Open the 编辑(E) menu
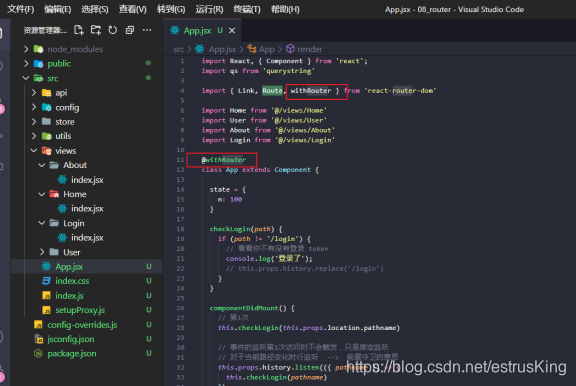The width and height of the screenshot is (576, 386). coord(58,9)
